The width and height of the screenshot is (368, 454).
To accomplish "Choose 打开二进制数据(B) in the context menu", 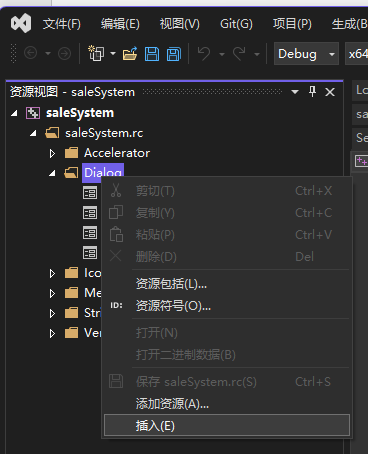I will coord(227,355).
